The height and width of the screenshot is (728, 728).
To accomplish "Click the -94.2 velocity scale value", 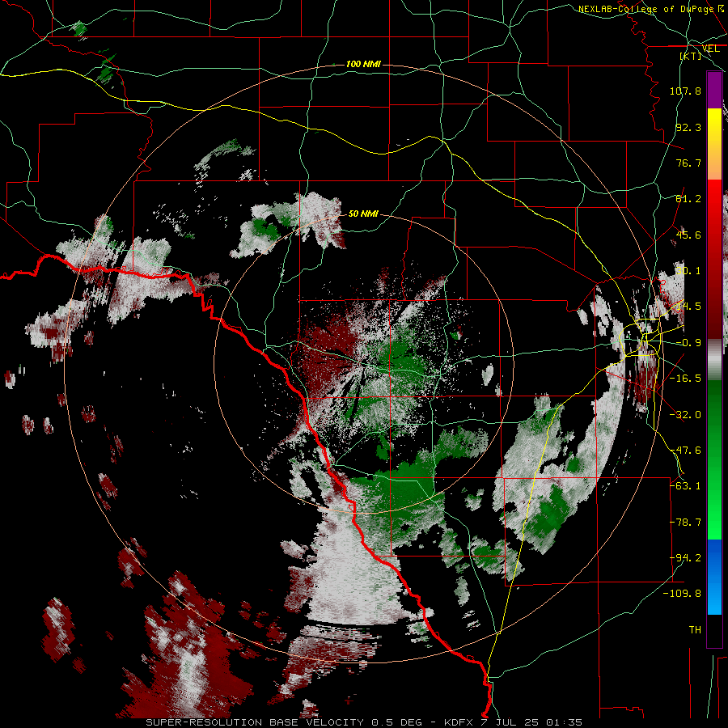I will 685,558.
